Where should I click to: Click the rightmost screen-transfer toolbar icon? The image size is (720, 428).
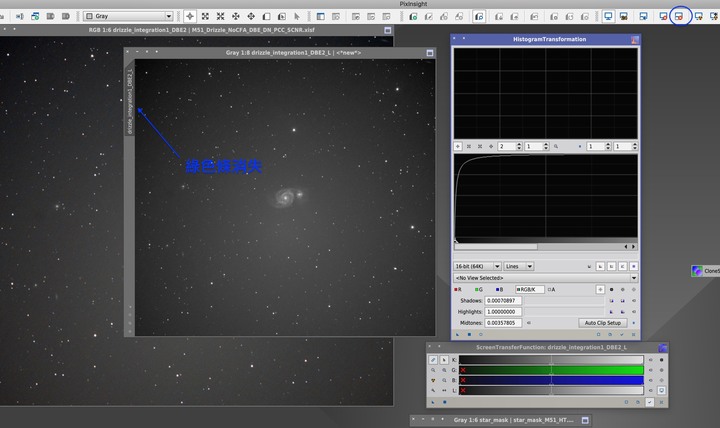point(714,16)
